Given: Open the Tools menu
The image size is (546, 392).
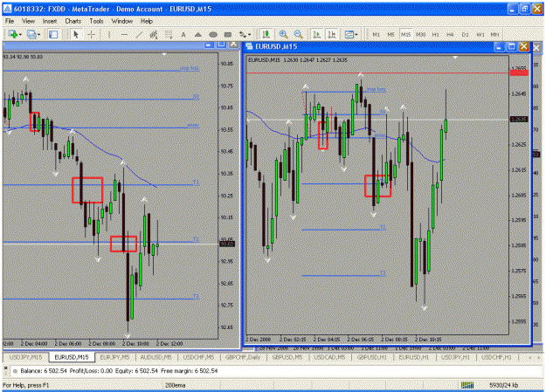Looking at the screenshot, I should [x=96, y=21].
